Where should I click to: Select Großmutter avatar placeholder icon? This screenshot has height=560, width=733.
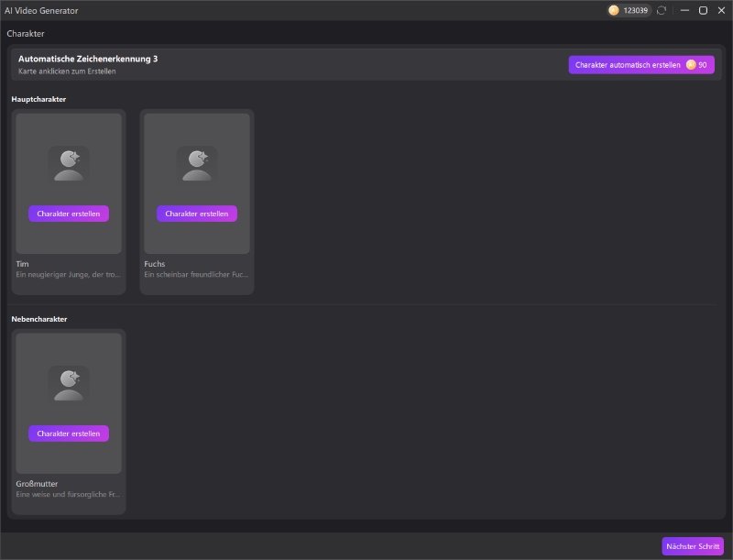coord(69,384)
